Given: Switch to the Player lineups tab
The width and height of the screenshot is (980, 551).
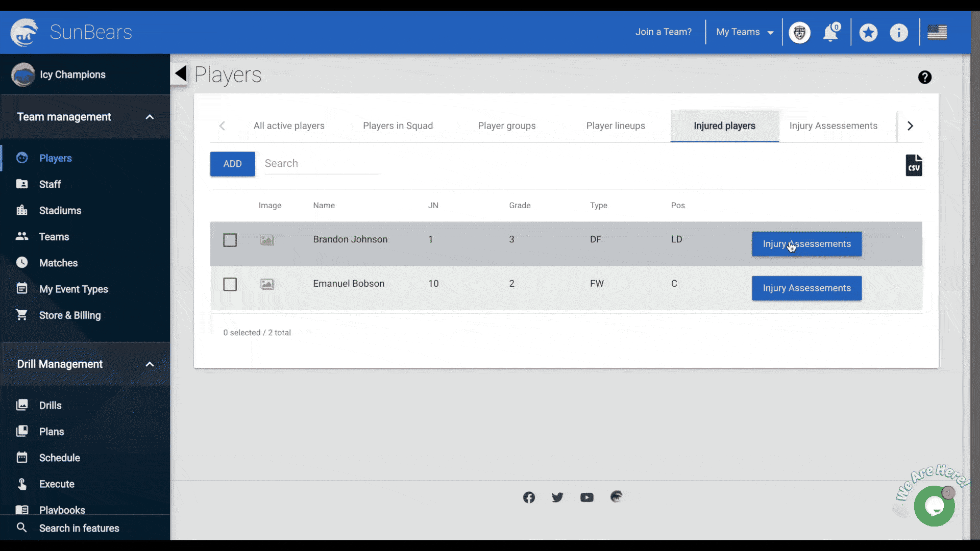Looking at the screenshot, I should click(x=615, y=126).
